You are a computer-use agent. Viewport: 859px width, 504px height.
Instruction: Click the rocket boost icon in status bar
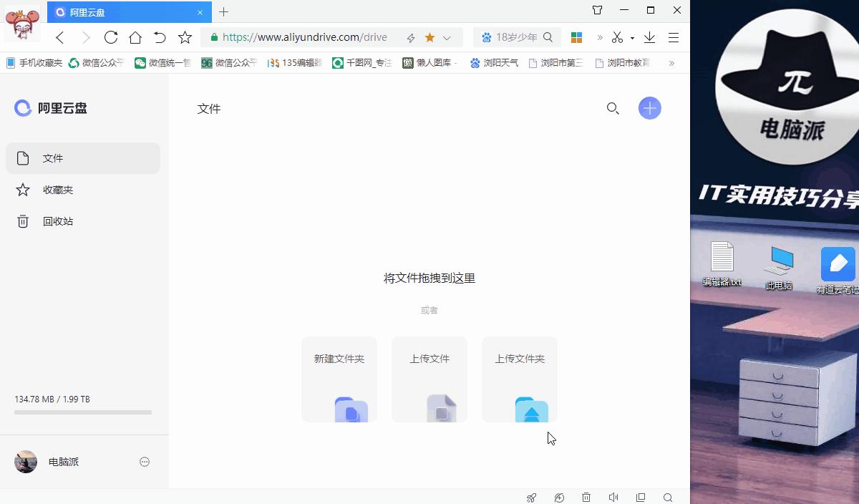pos(531,497)
